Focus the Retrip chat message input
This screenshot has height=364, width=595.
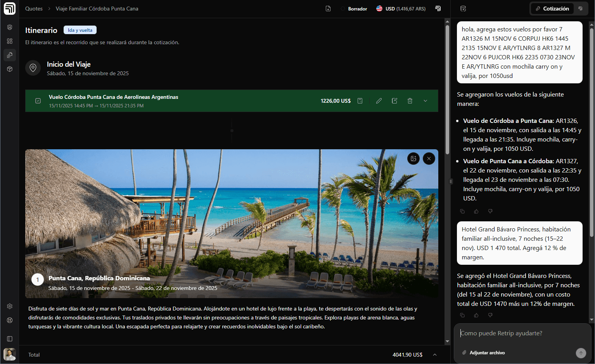point(520,333)
